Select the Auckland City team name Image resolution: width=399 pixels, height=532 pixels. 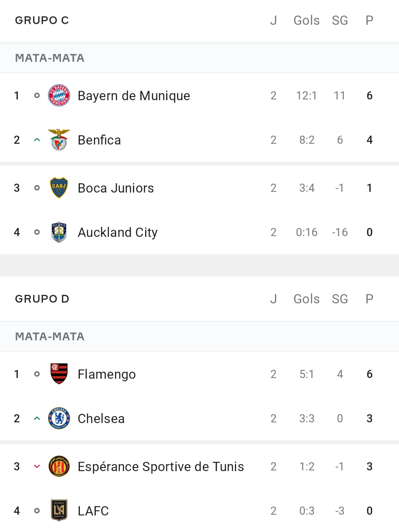coord(117,232)
